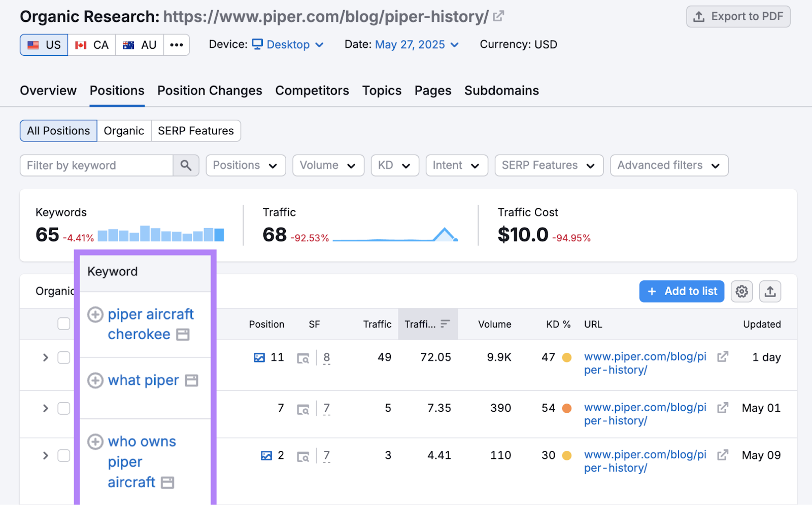Open the Volume filter dropdown
Viewport: 812px width, 505px height.
tap(328, 165)
